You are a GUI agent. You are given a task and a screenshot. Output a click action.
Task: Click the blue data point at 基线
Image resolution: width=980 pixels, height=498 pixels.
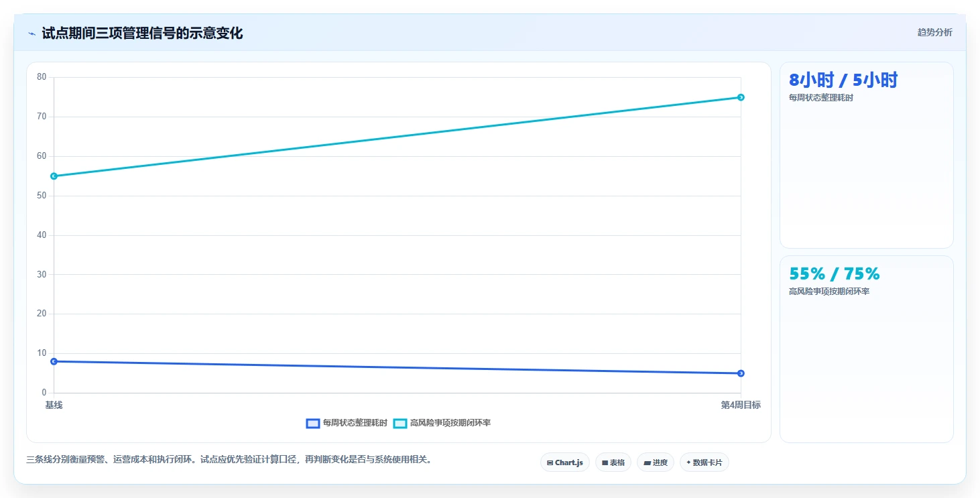pos(54,361)
